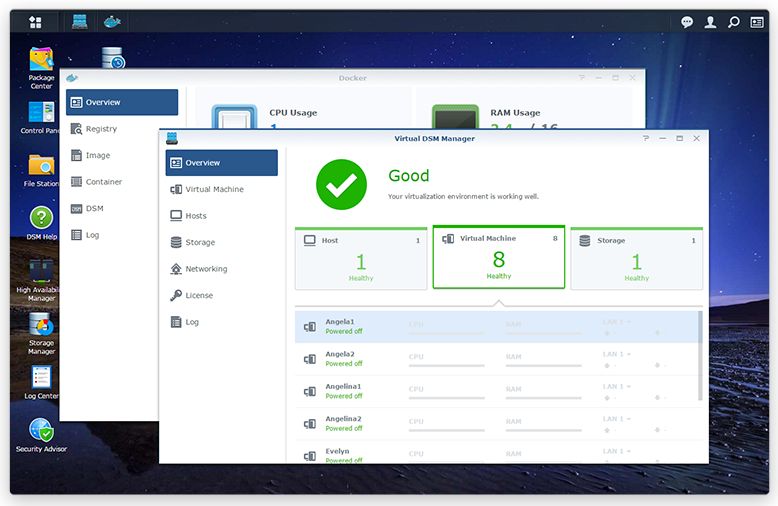Open help in Docker window title bar

coord(582,78)
